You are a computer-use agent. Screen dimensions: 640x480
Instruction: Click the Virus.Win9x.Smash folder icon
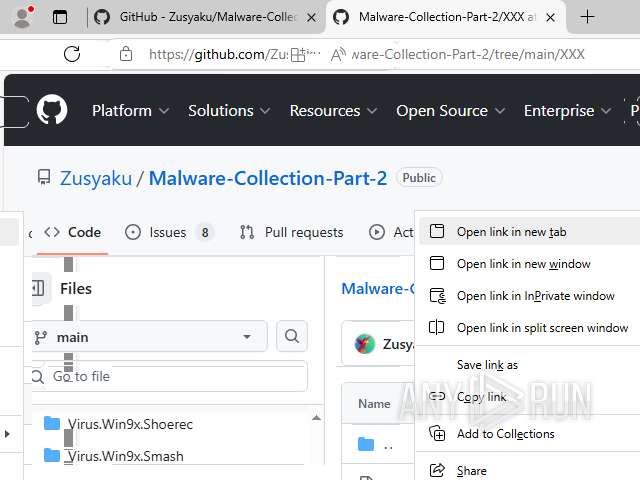(52, 455)
